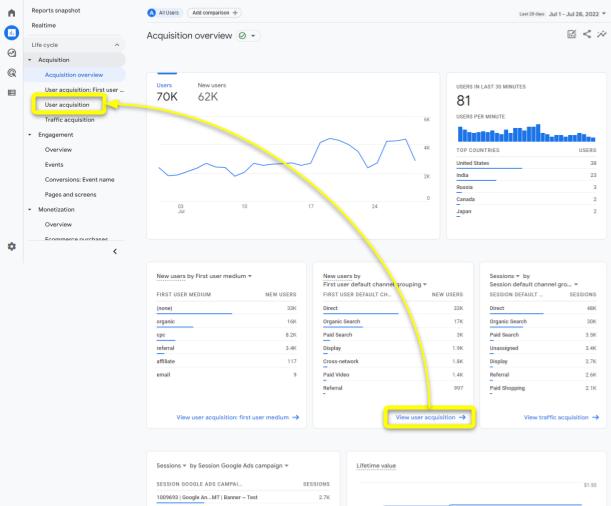Open Reports snapshot

[56, 11]
